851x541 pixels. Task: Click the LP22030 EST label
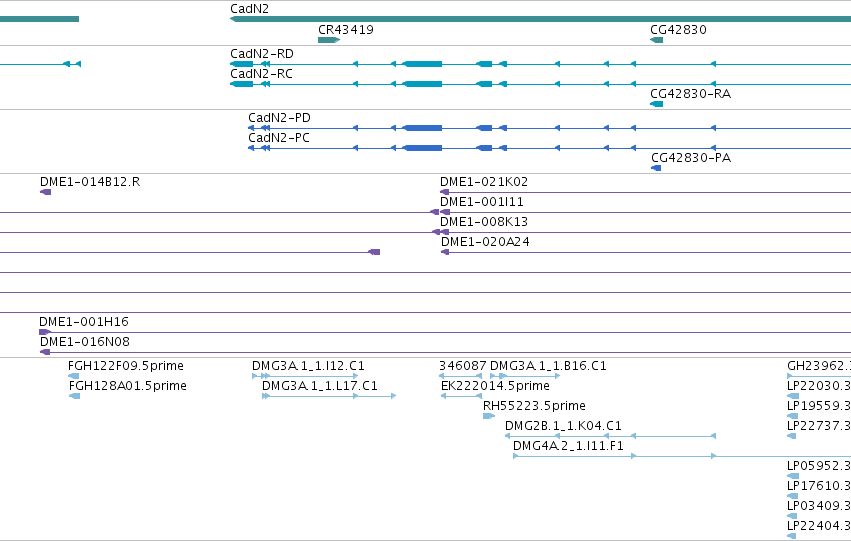coord(819,386)
